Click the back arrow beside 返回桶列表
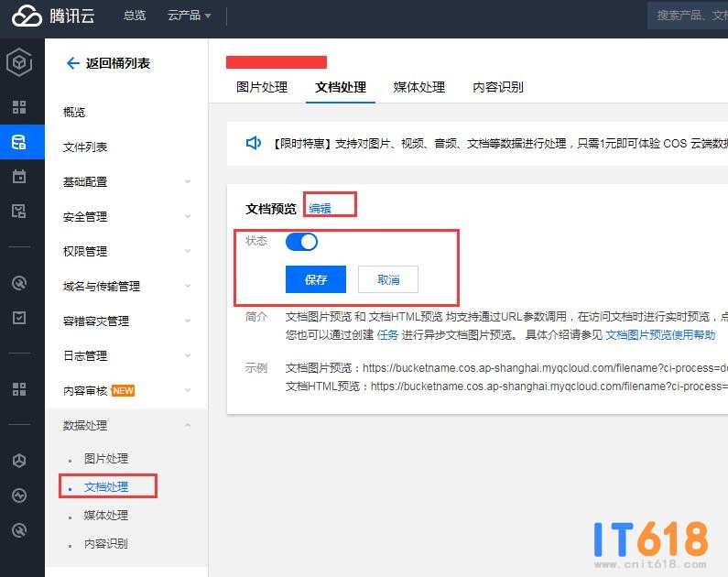Image resolution: width=728 pixels, height=577 pixels. pos(73,63)
